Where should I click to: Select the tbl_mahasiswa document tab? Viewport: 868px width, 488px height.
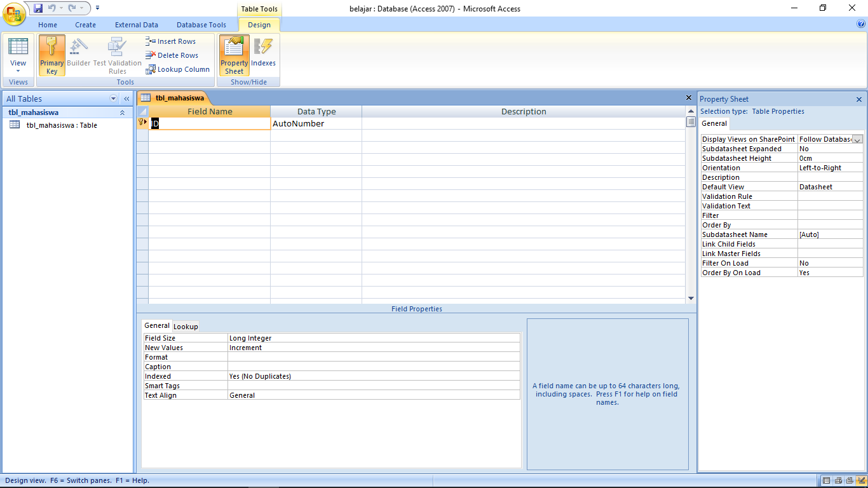tap(173, 98)
